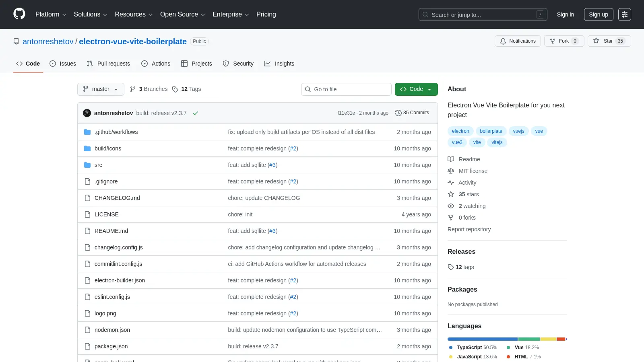644x362 pixels.
Task: Click the JavaScript yellow language bar segment
Action: [548, 339]
